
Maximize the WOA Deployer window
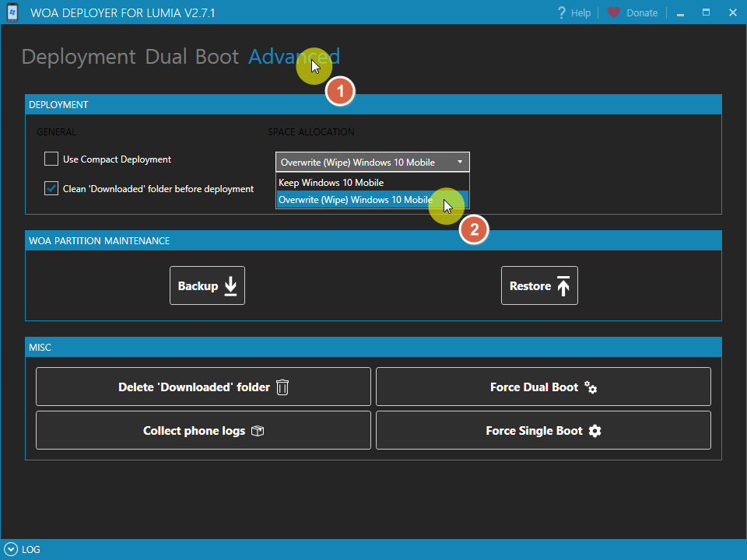pyautogui.click(x=706, y=12)
